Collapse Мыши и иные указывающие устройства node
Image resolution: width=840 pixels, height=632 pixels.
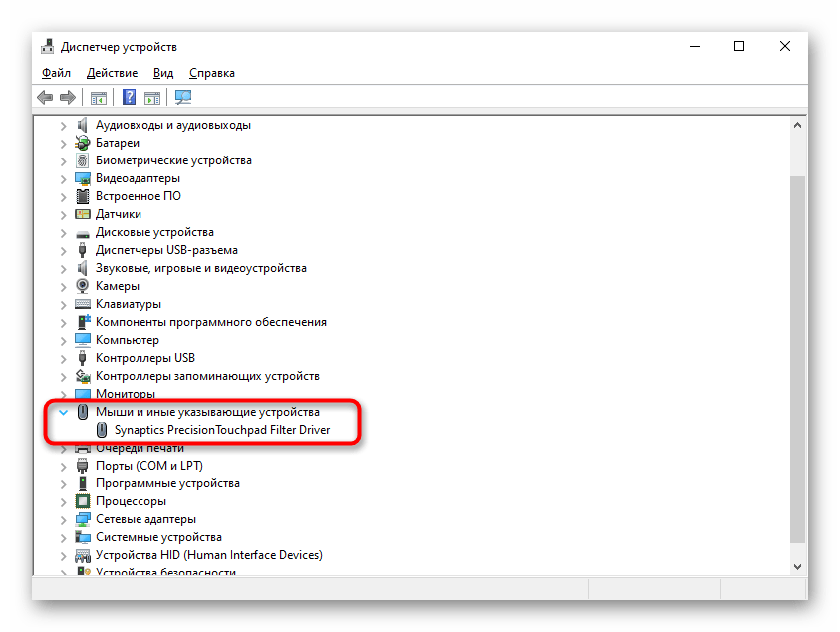tap(63, 413)
